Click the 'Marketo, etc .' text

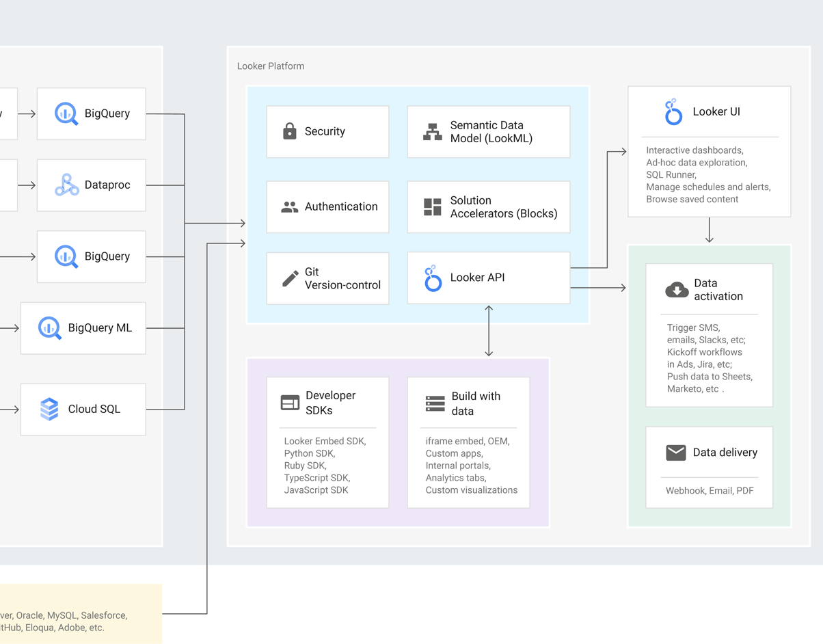(x=695, y=389)
